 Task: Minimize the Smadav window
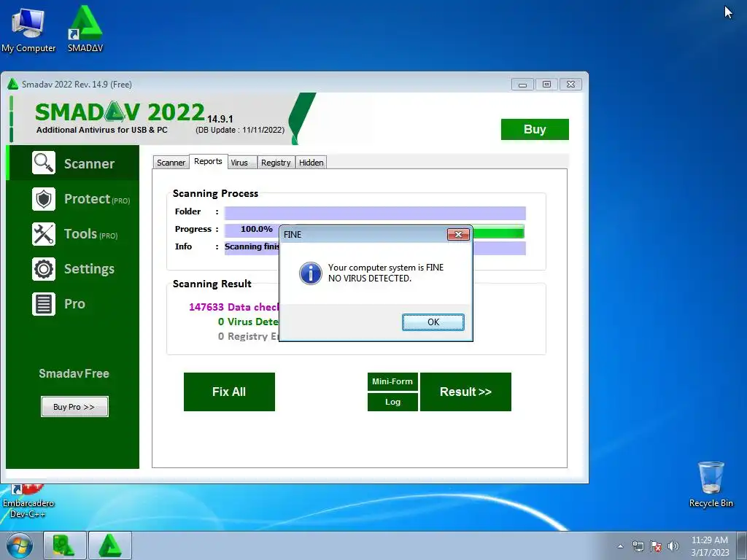point(522,85)
